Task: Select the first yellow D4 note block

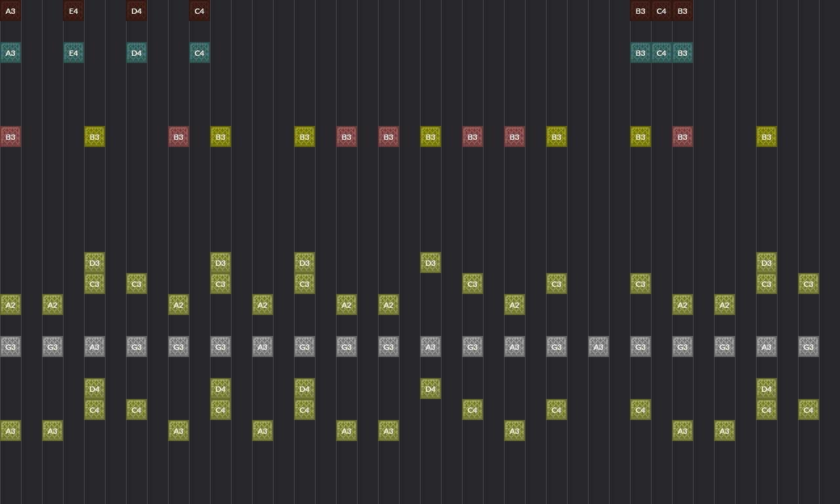Action: (x=94, y=389)
